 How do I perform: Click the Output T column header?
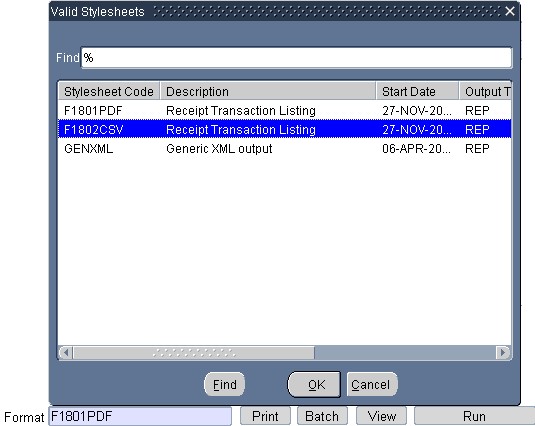[486, 91]
